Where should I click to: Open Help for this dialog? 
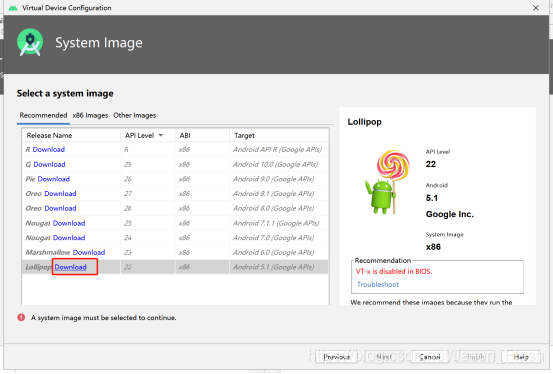pyautogui.click(x=521, y=357)
